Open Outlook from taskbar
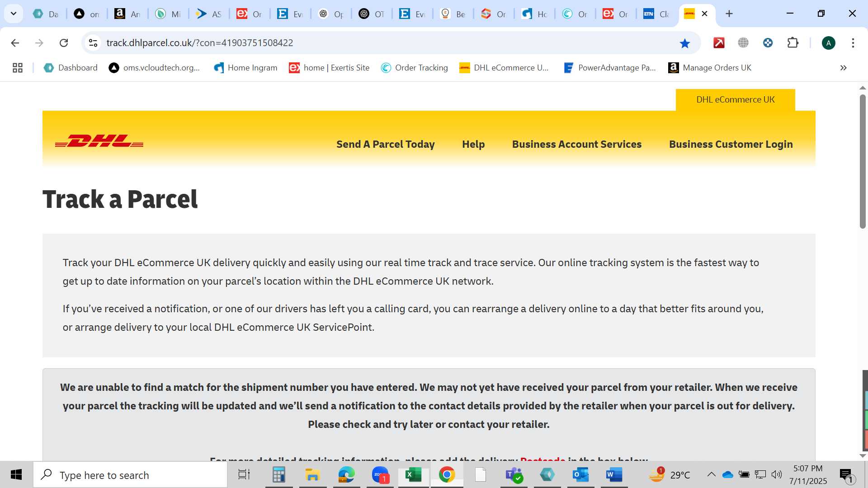868x488 pixels. point(580,474)
